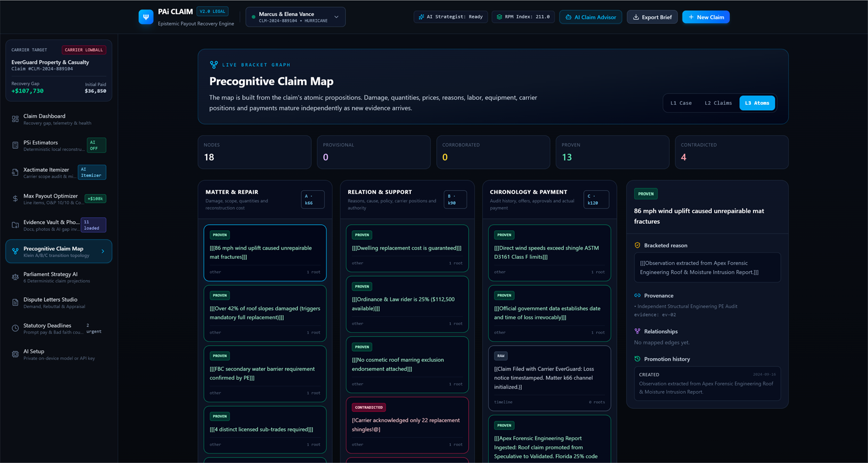The width and height of the screenshot is (868, 463).
Task: Open the contradicted 'Carrier acknowledged only 22' card
Action: click(x=407, y=425)
